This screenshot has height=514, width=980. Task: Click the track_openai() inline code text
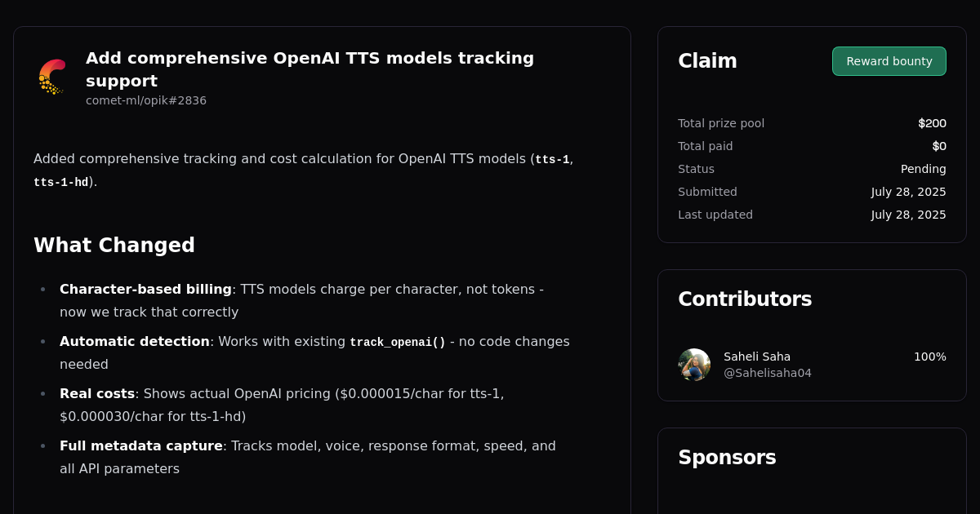(x=398, y=342)
